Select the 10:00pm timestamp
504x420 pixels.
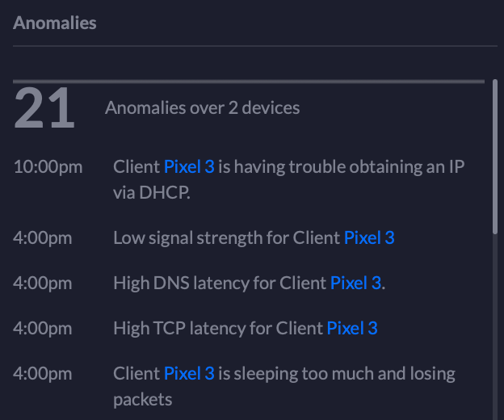point(48,167)
